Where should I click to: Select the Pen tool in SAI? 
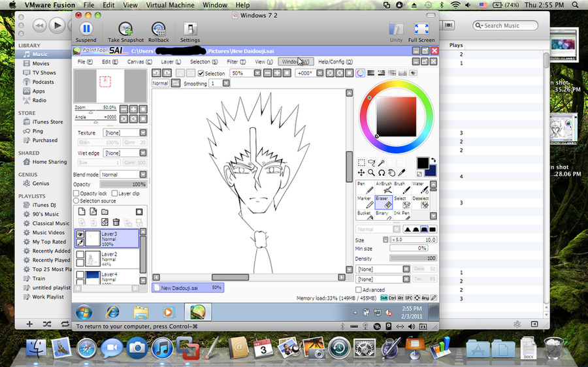[365, 187]
